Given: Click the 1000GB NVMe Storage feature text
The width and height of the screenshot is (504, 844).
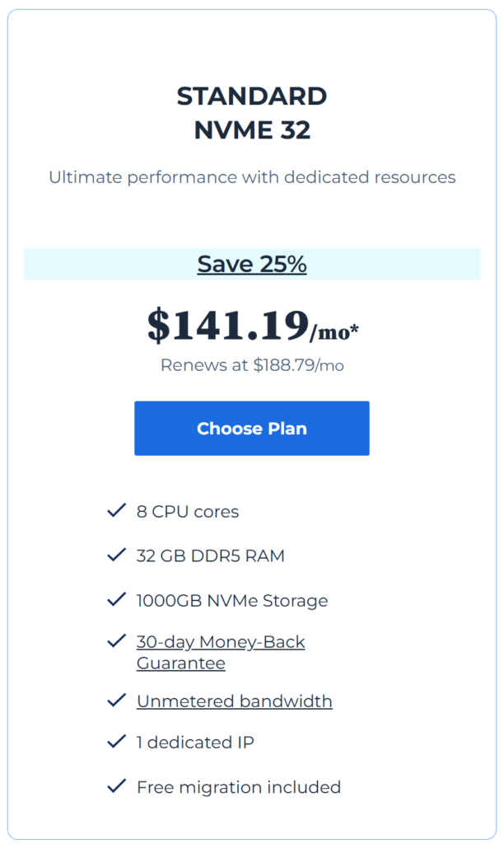Looking at the screenshot, I should pyautogui.click(x=232, y=600).
